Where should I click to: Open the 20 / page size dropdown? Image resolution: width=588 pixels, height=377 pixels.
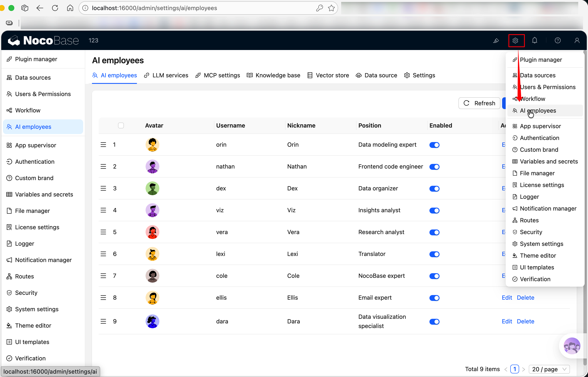pos(549,369)
